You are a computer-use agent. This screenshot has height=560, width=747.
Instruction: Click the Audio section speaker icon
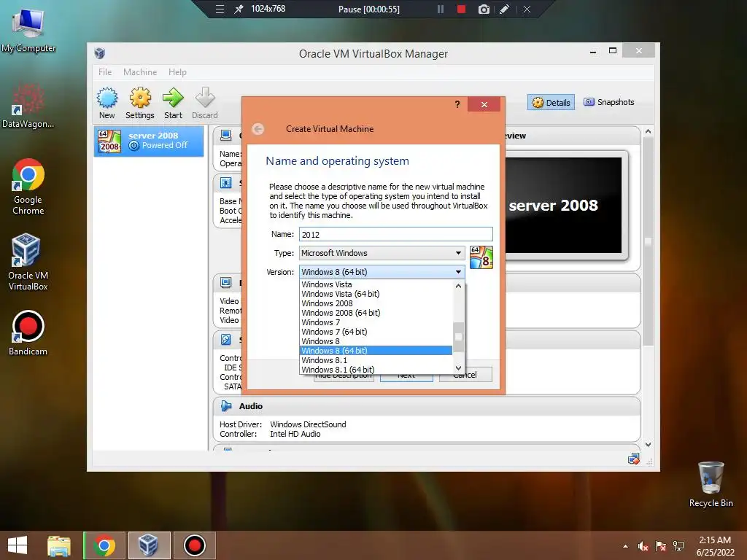click(226, 406)
